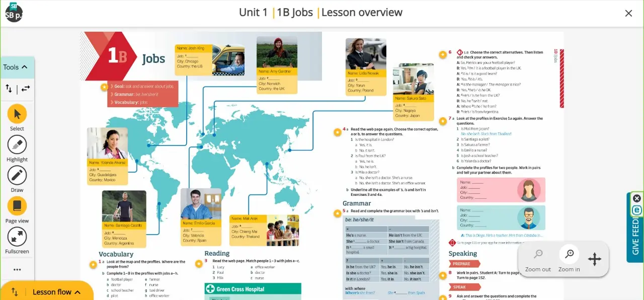Dismiss the feedback tab with its X
The height and width of the screenshot is (300, 644).
(636, 198)
